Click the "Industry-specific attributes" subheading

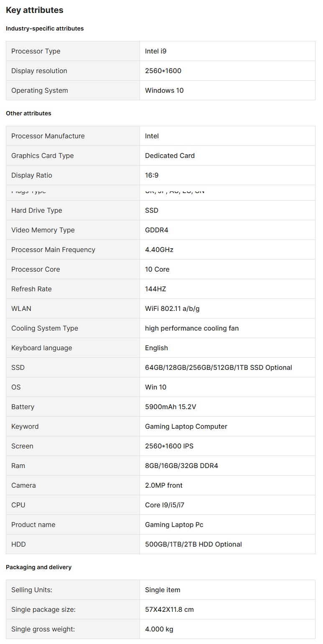45,28
